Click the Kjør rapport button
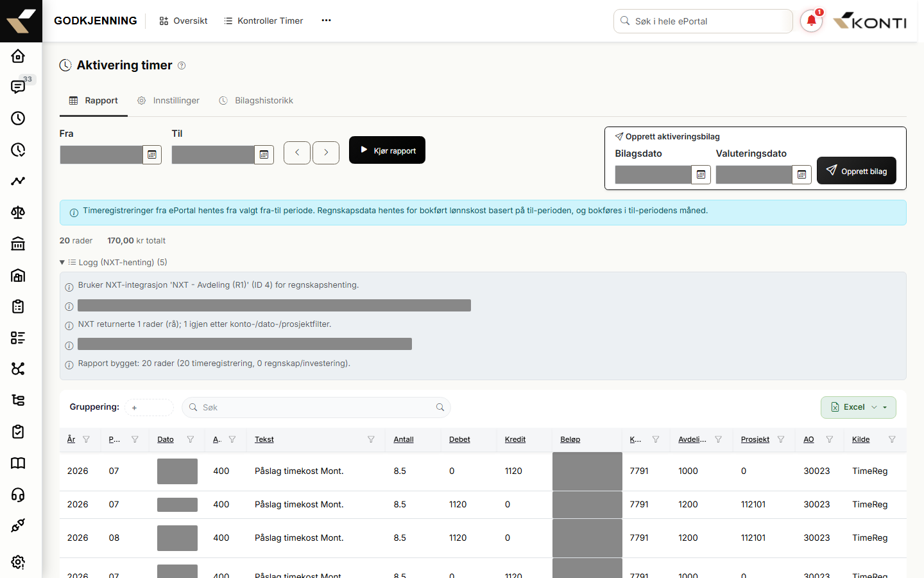This screenshot has height=578, width=924. pyautogui.click(x=387, y=150)
